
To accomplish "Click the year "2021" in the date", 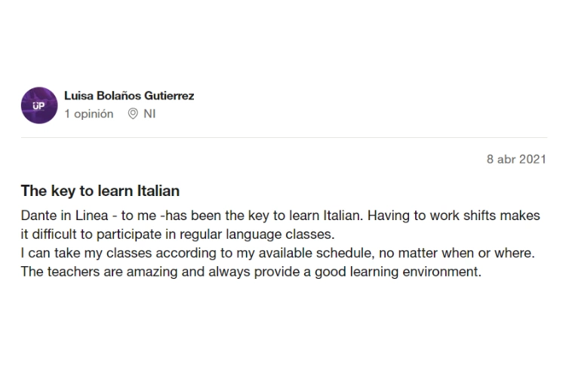I will [532, 160].
